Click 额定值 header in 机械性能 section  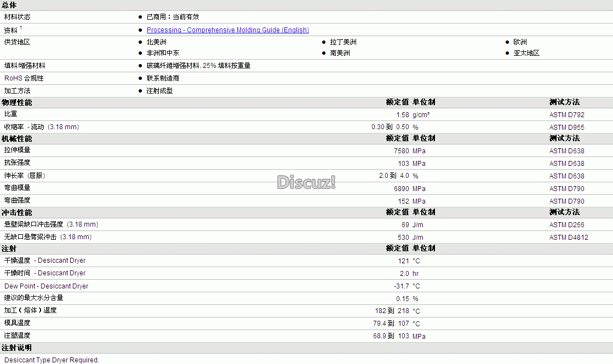pyautogui.click(x=397, y=138)
